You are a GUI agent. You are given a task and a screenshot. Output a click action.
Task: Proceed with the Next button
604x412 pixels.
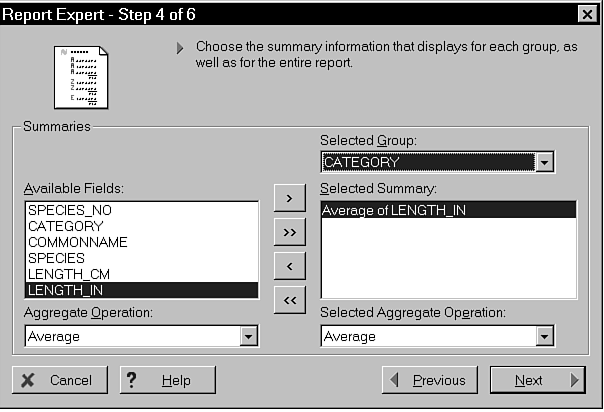coord(537,380)
